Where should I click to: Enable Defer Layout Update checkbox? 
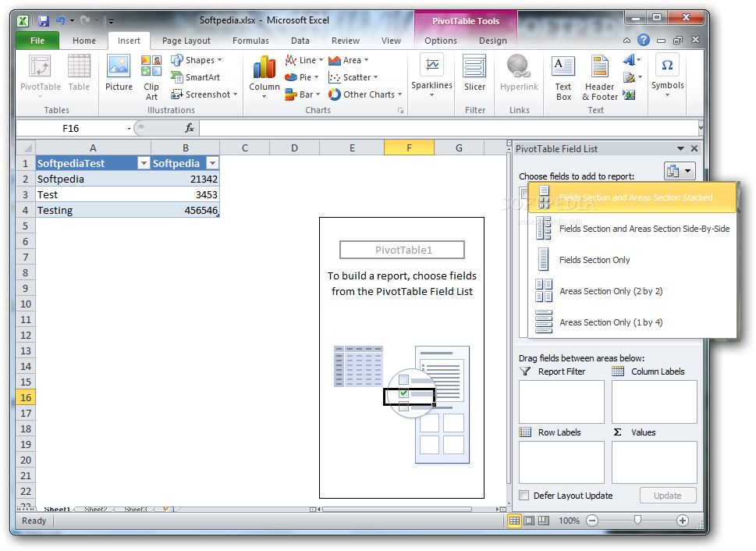pos(524,496)
